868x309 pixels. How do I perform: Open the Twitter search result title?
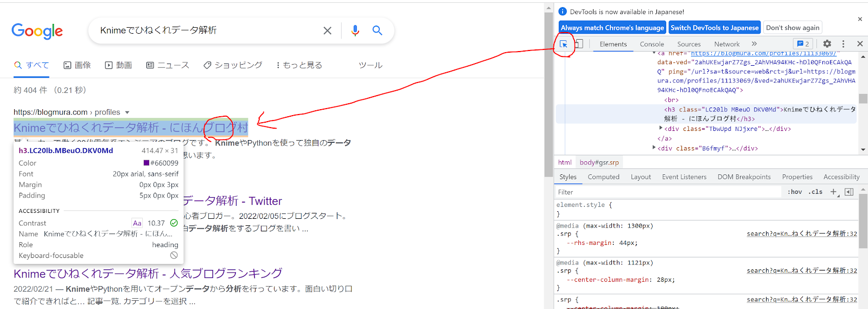(x=232, y=201)
